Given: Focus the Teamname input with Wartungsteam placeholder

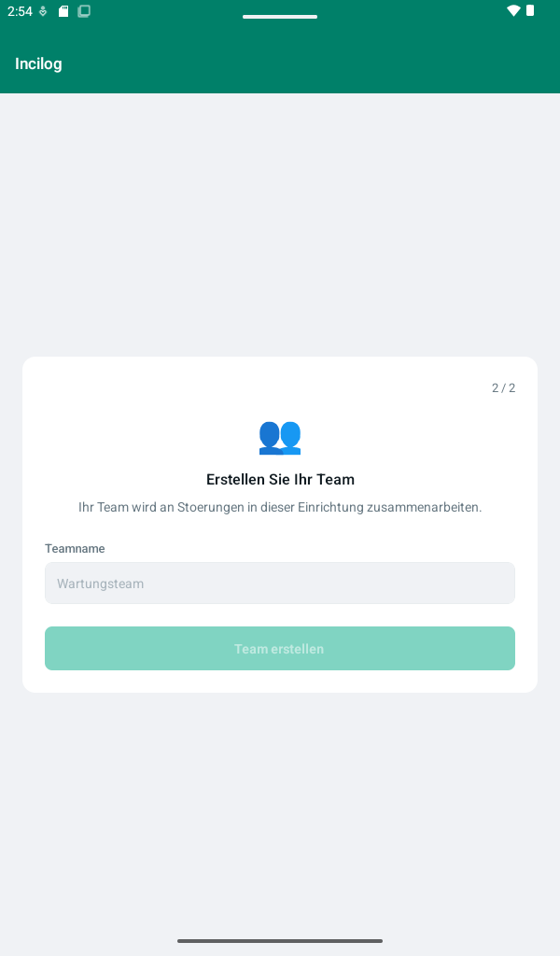Looking at the screenshot, I should tap(280, 583).
